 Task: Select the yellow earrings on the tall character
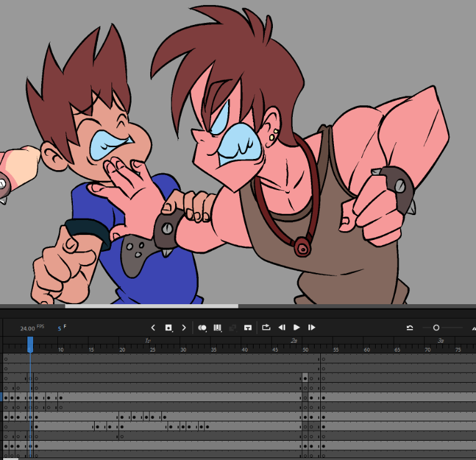click(x=274, y=135)
